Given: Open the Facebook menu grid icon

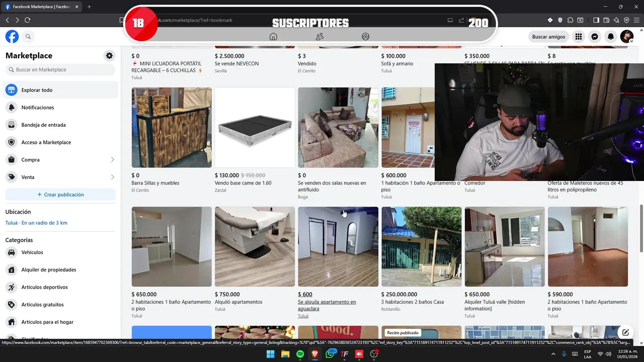Looking at the screenshot, I should click(579, 37).
